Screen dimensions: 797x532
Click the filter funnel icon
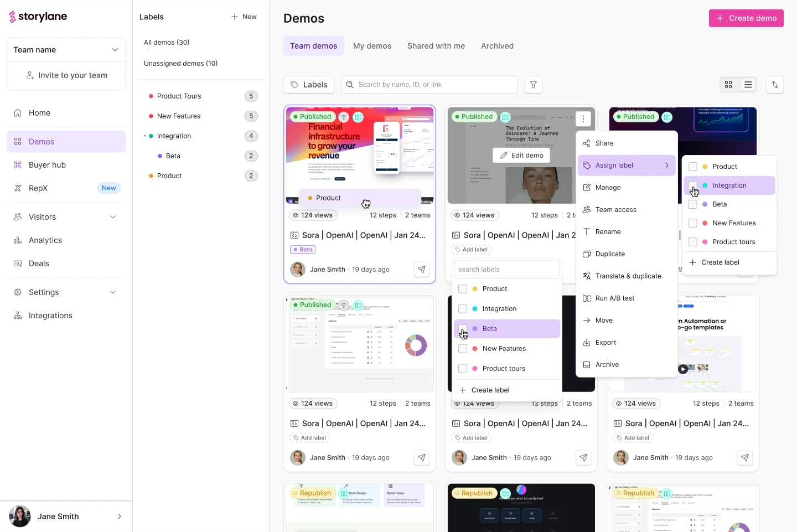(534, 85)
